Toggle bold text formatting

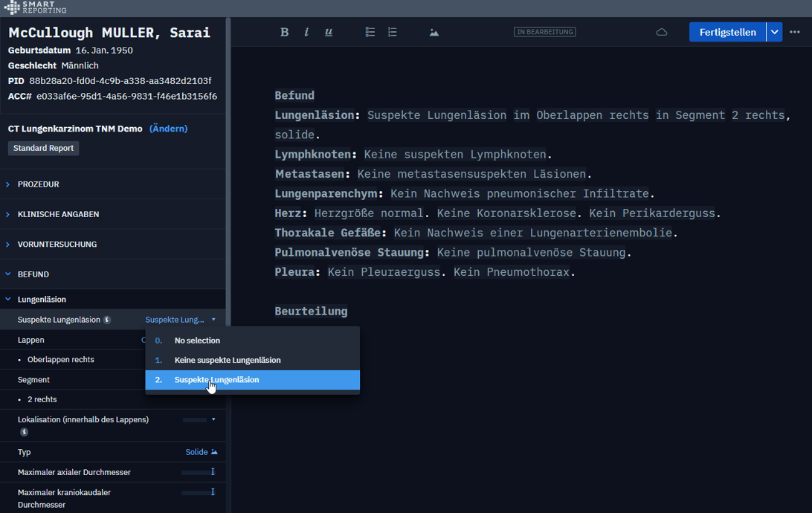[x=284, y=32]
